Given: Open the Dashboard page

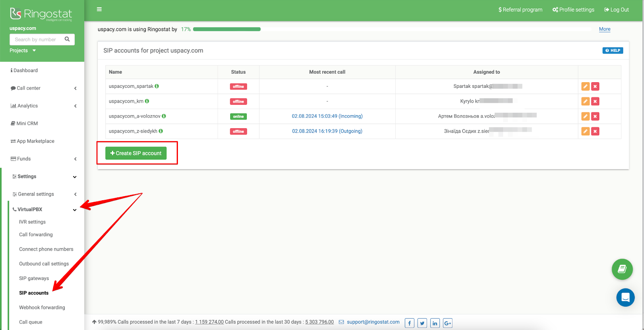Looking at the screenshot, I should [x=24, y=71].
